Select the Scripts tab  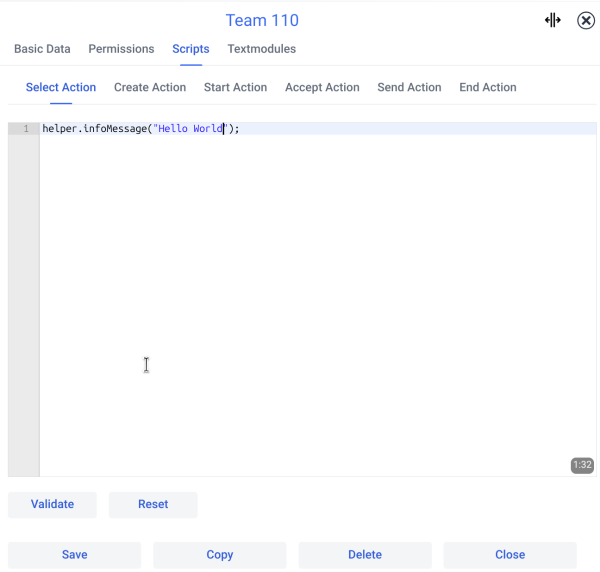[191, 49]
